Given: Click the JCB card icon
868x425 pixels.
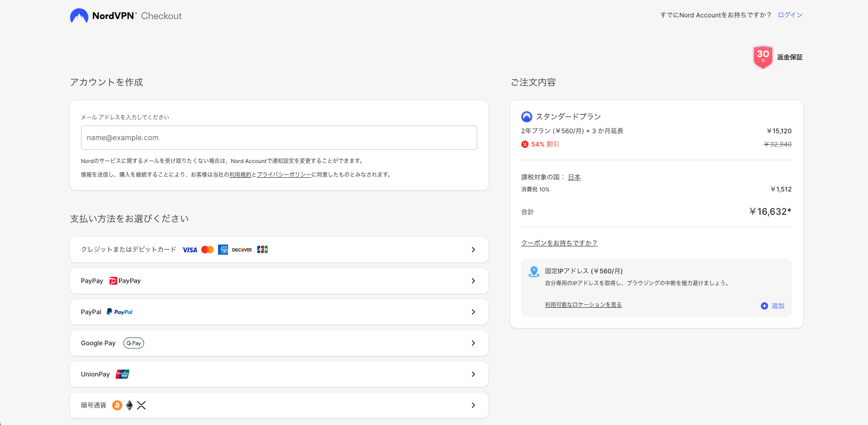Looking at the screenshot, I should 262,250.
